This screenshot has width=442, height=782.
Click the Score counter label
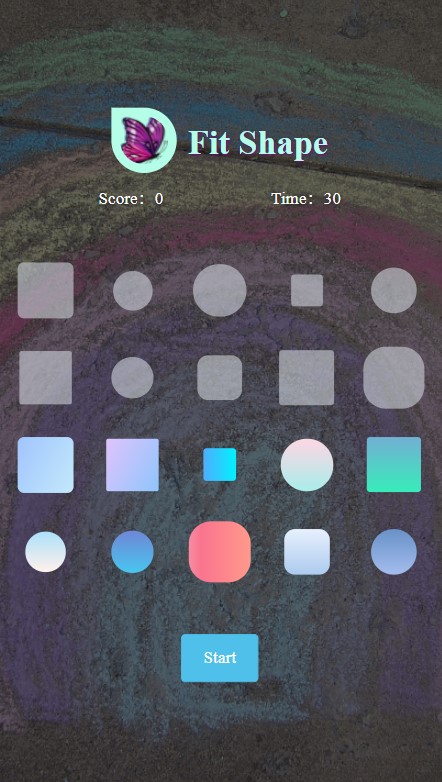click(x=131, y=198)
